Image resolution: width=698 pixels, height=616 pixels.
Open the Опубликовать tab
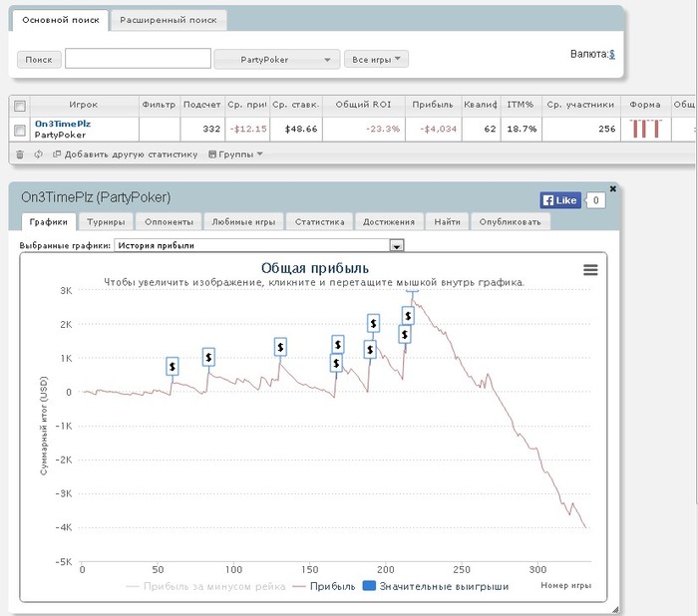[511, 221]
